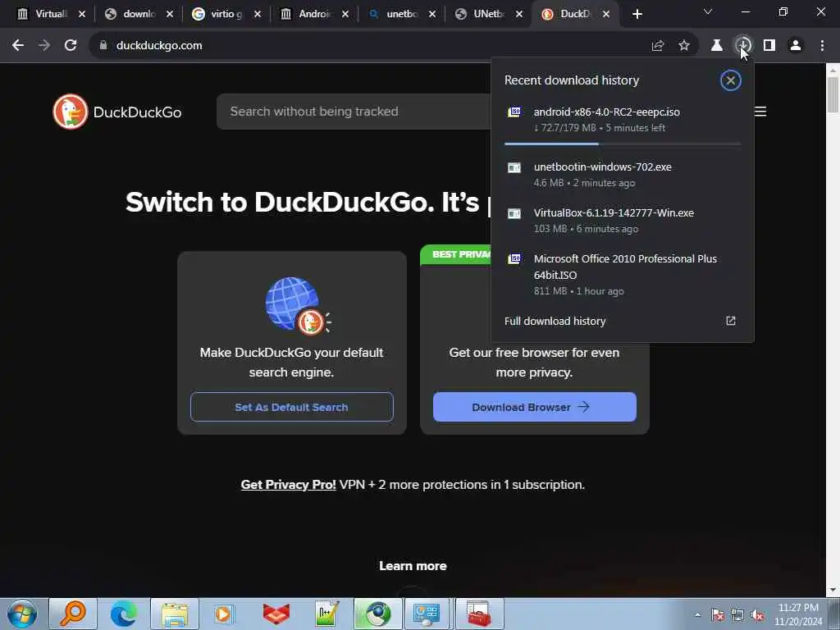Click the lock icon in address bar
Viewport: 840px width, 630px height.
point(103,46)
